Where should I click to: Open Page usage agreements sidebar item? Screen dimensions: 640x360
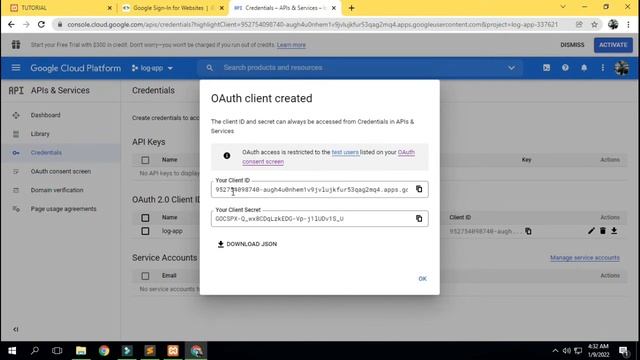click(x=63, y=209)
